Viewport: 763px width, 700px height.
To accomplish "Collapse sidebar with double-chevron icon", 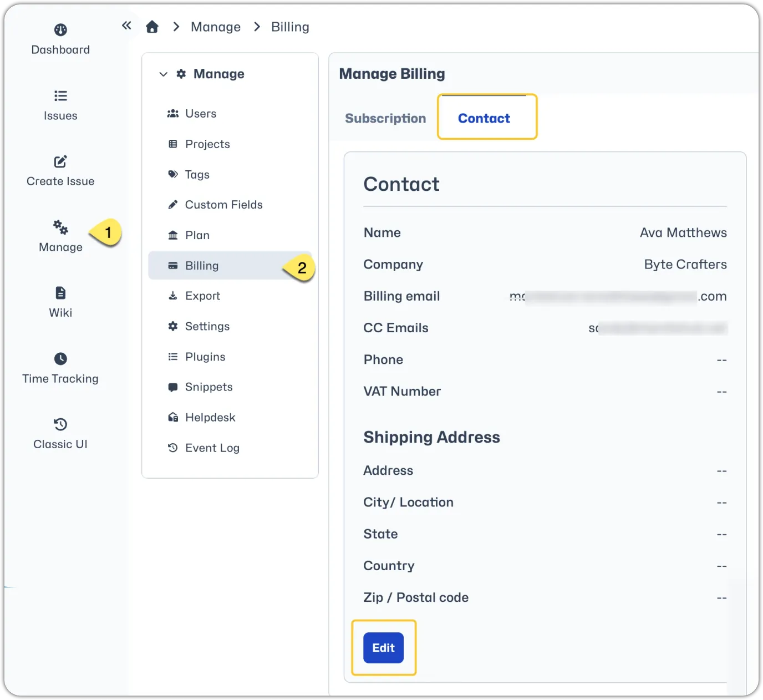I will 126,26.
